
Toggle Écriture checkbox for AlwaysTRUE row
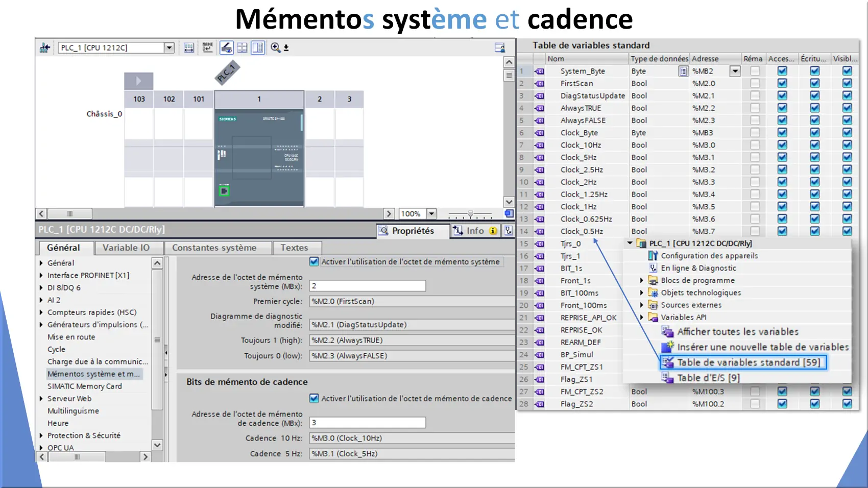pos(815,108)
